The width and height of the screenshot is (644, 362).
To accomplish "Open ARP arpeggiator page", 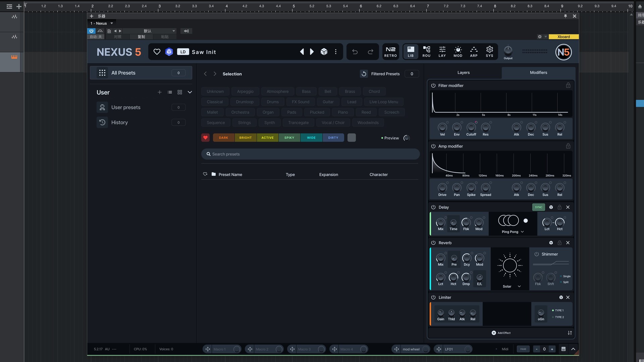I will (x=474, y=52).
